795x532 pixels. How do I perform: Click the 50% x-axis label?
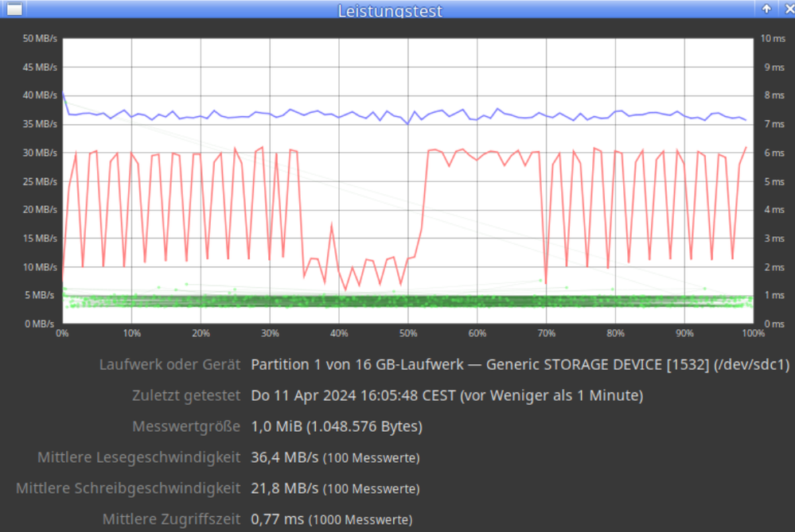[408, 333]
